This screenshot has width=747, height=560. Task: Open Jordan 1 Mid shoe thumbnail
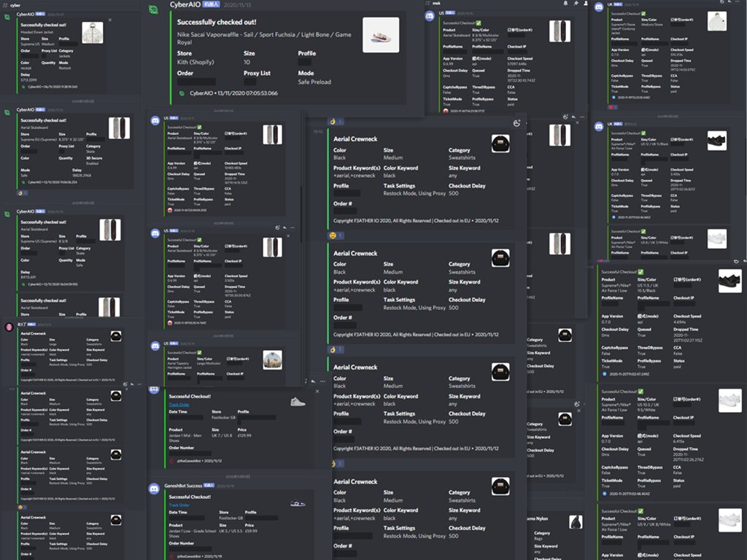[x=298, y=402]
